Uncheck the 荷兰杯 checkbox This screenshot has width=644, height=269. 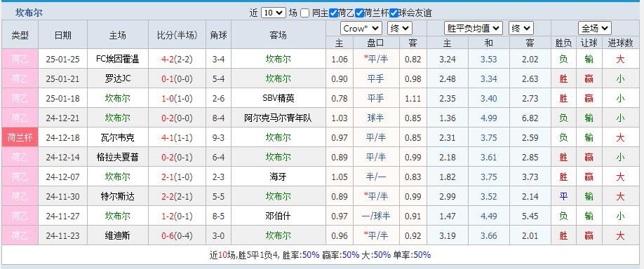359,13
